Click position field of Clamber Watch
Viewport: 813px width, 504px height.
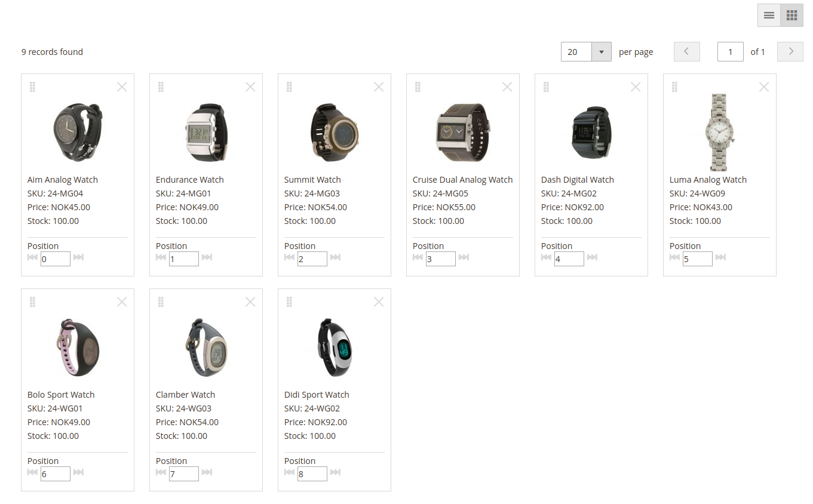pyautogui.click(x=184, y=474)
